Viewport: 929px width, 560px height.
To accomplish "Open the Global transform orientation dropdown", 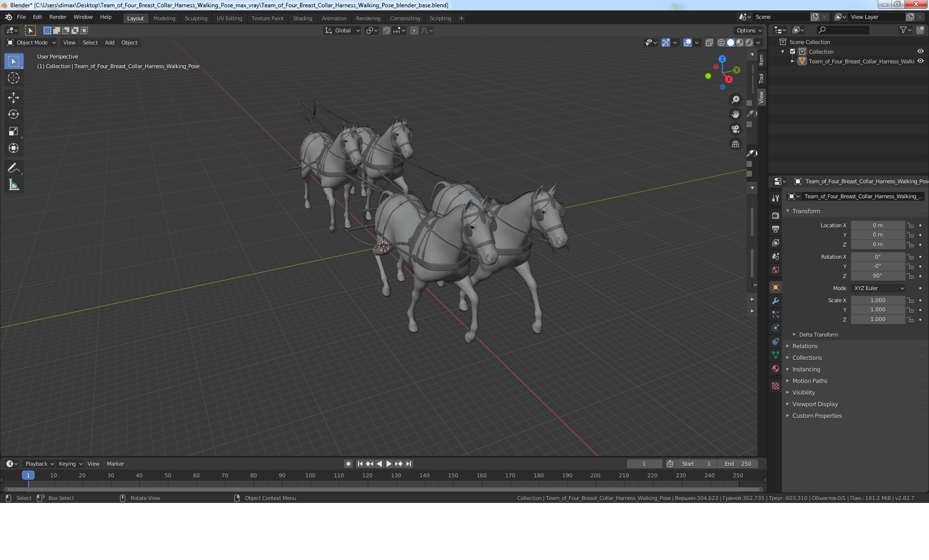I will click(342, 30).
